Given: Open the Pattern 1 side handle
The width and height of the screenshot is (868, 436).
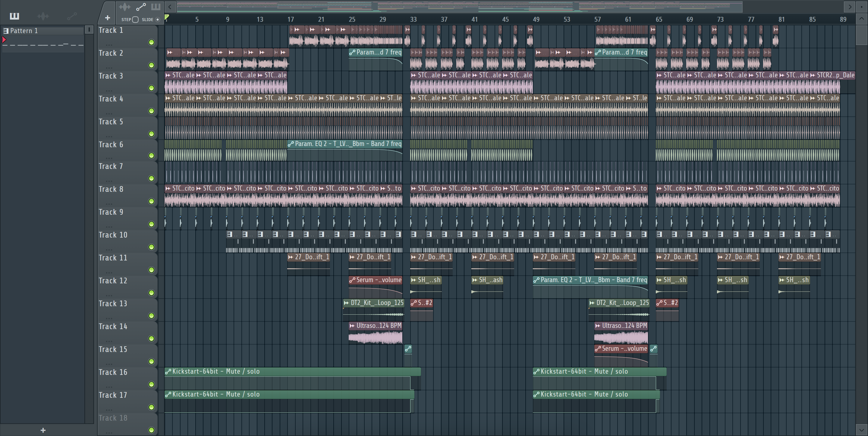Looking at the screenshot, I should [x=89, y=30].
